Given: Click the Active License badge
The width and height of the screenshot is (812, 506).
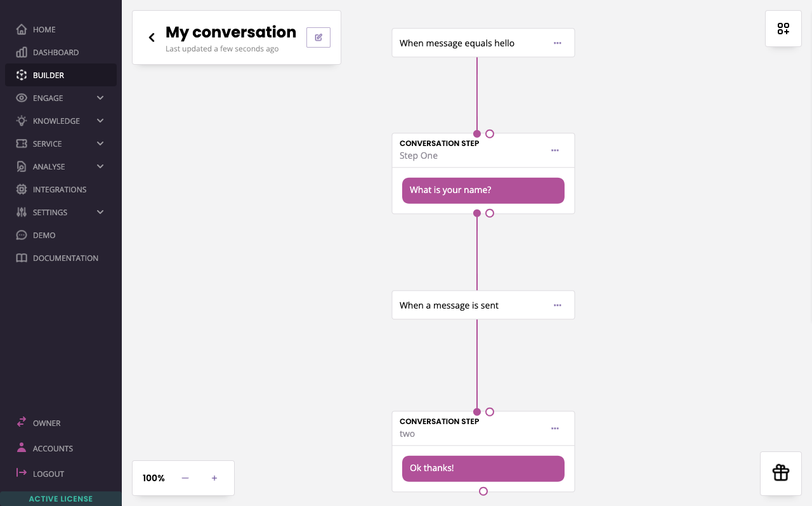Looking at the screenshot, I should [x=61, y=499].
